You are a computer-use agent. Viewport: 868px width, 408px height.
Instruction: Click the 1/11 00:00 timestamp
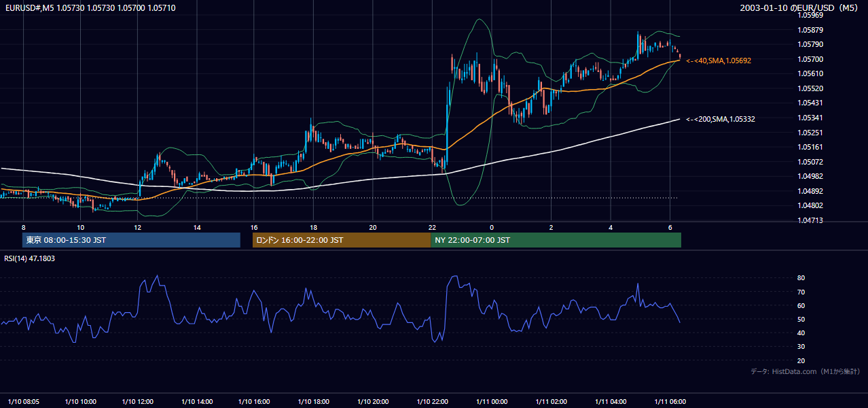492,401
